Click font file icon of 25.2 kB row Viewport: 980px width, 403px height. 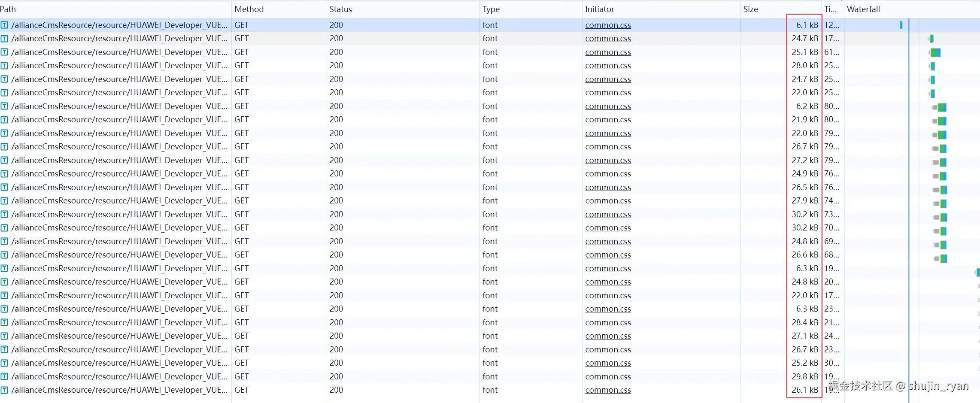pos(4,363)
